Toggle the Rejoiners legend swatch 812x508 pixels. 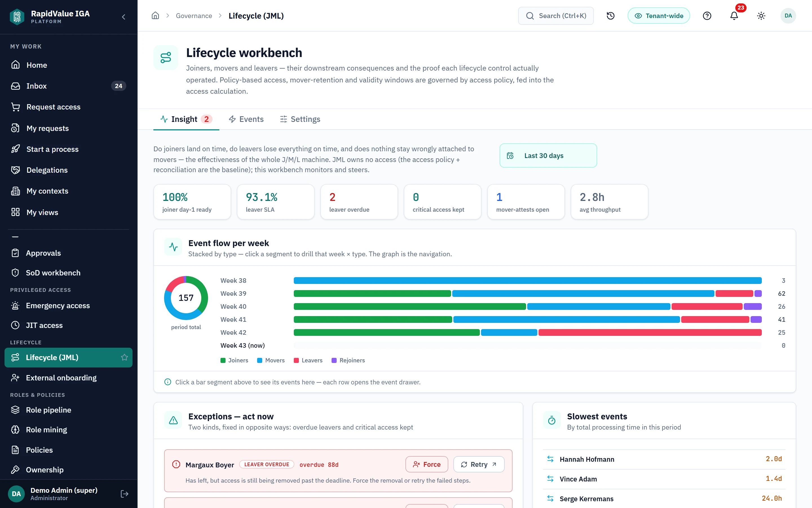pos(334,360)
